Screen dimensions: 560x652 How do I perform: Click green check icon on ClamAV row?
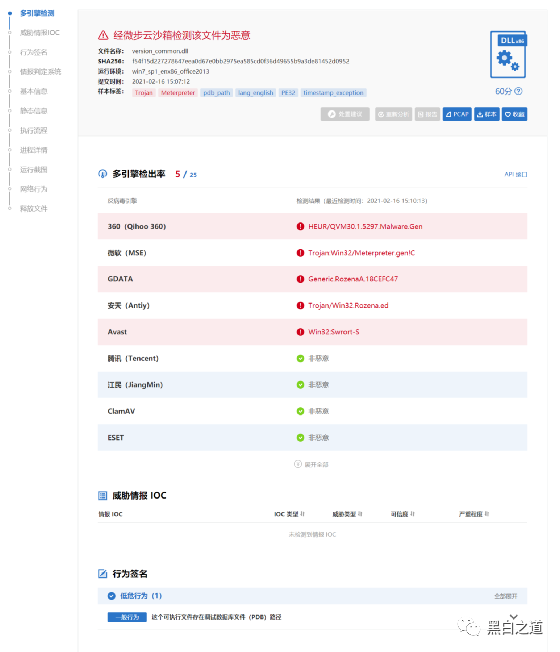pos(300,411)
